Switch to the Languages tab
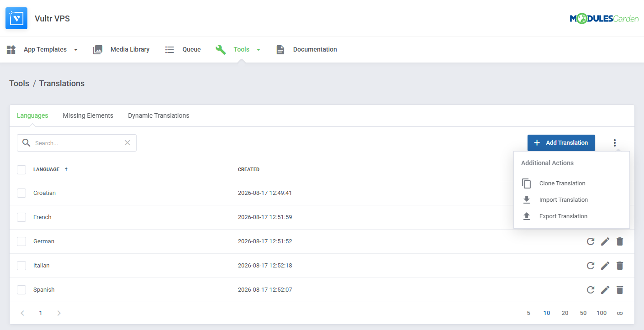 point(32,115)
